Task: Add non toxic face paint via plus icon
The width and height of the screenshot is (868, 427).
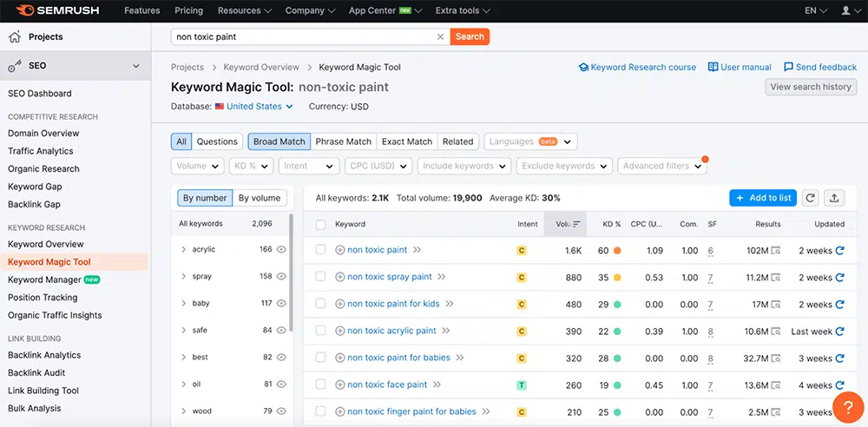Action: (x=340, y=384)
